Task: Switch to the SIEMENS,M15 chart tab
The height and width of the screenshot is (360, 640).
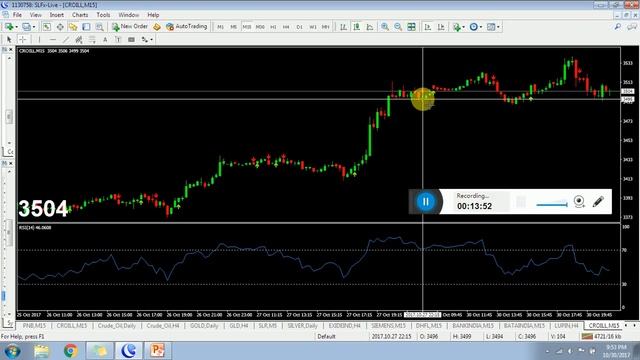Action: (x=388, y=326)
